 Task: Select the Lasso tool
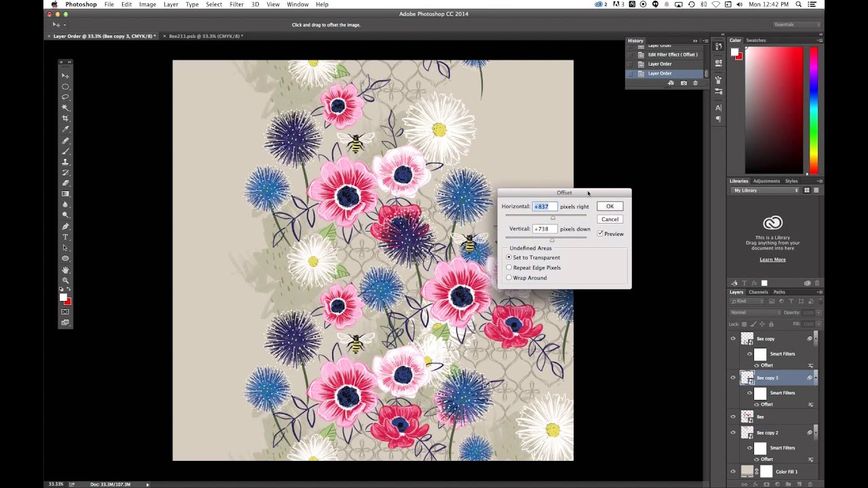tap(66, 97)
